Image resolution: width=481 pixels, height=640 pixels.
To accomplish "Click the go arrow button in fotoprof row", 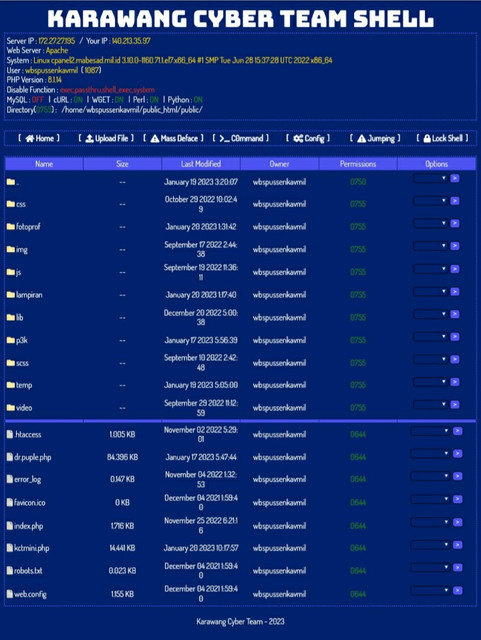I will coord(454,223).
